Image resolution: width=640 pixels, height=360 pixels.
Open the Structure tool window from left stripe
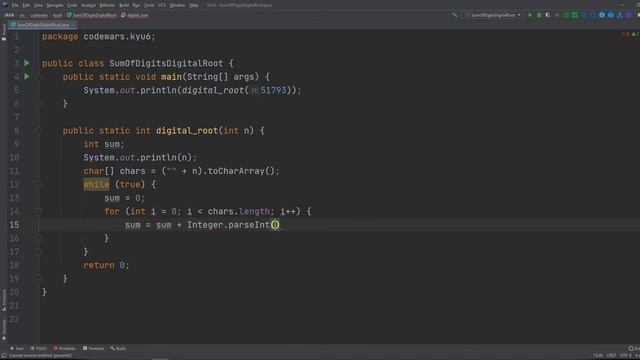click(x=4, y=300)
